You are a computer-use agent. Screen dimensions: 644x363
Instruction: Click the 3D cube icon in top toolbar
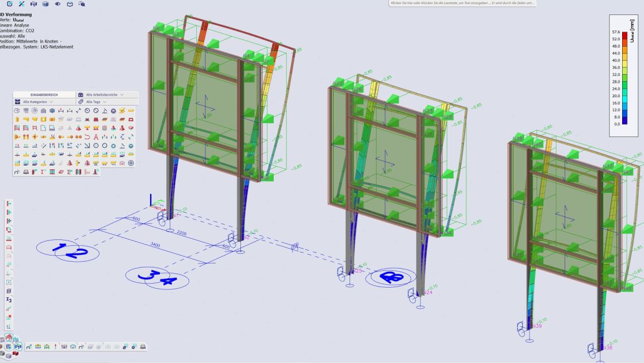coord(45,3)
